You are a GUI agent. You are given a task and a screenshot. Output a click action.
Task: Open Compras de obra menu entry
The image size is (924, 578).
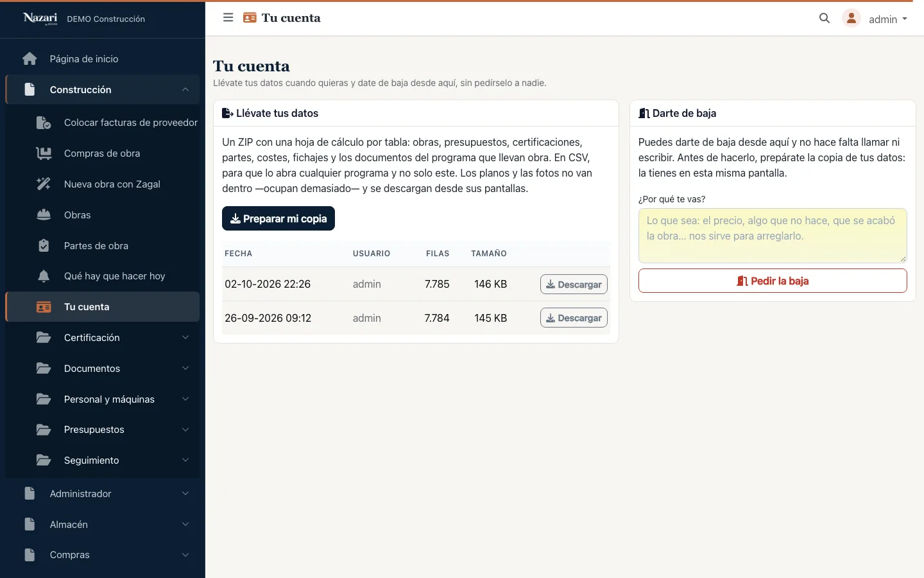(x=103, y=153)
